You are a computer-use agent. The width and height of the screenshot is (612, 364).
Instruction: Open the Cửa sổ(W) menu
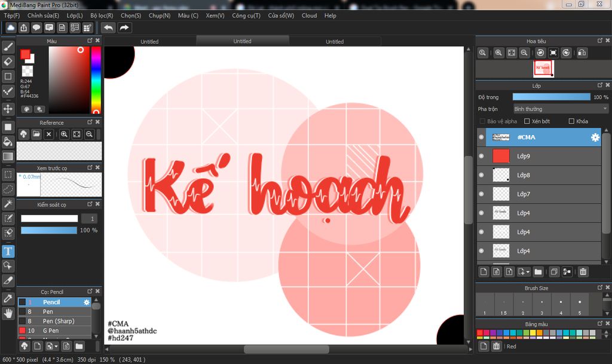click(x=281, y=16)
